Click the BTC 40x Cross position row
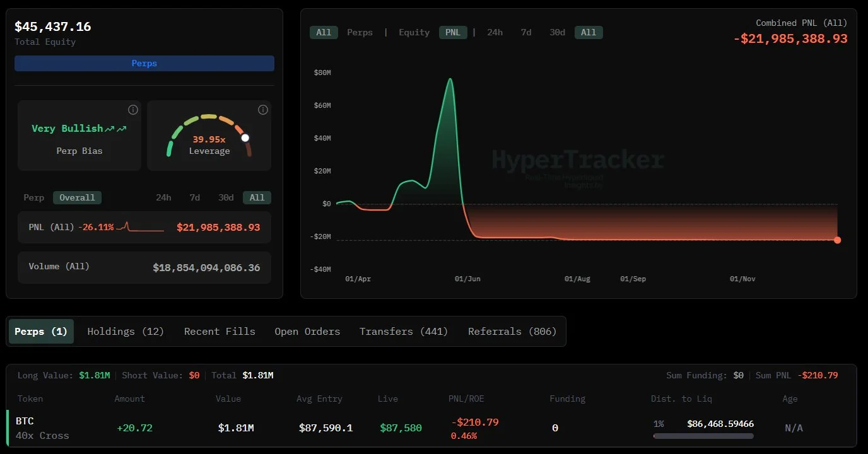This screenshot has width=868, height=454. [x=42, y=428]
